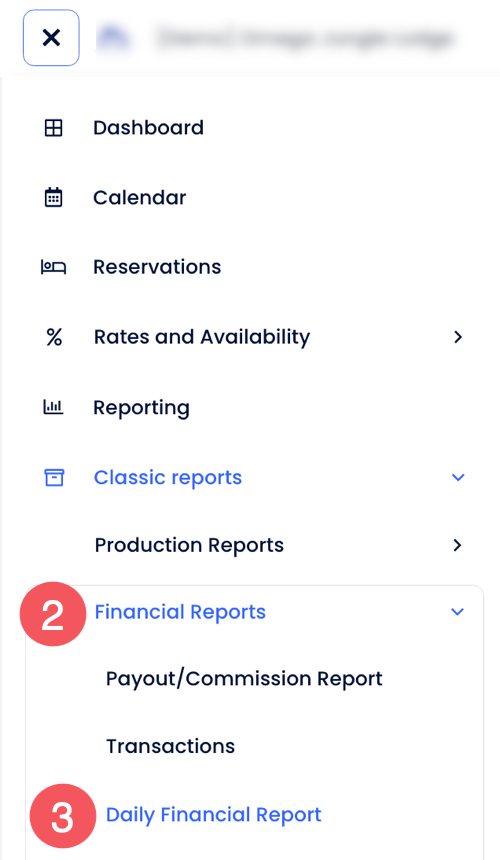Click the Reporting bar chart icon
Viewport: 500px width, 860px height.
point(53,406)
